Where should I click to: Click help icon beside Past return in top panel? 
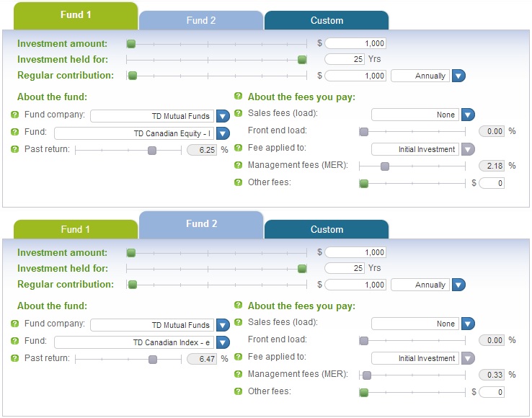coord(14,149)
